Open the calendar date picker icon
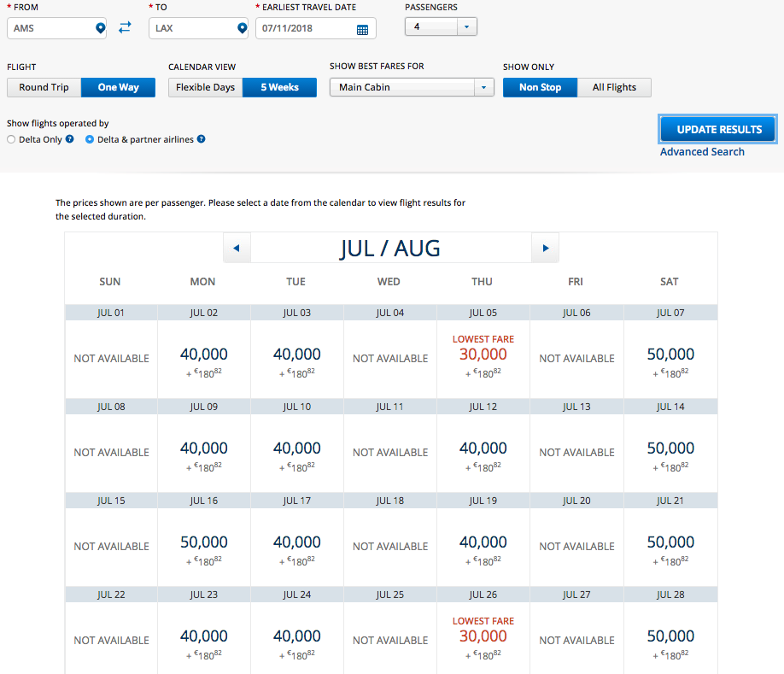This screenshot has height=674, width=784. click(x=362, y=29)
